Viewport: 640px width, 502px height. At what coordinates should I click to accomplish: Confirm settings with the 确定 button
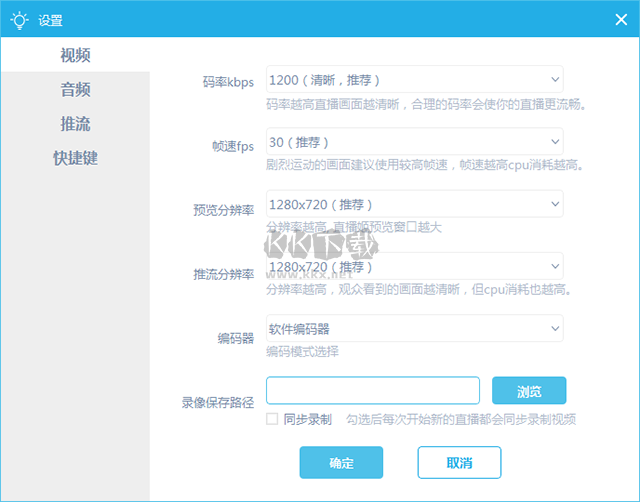341,462
